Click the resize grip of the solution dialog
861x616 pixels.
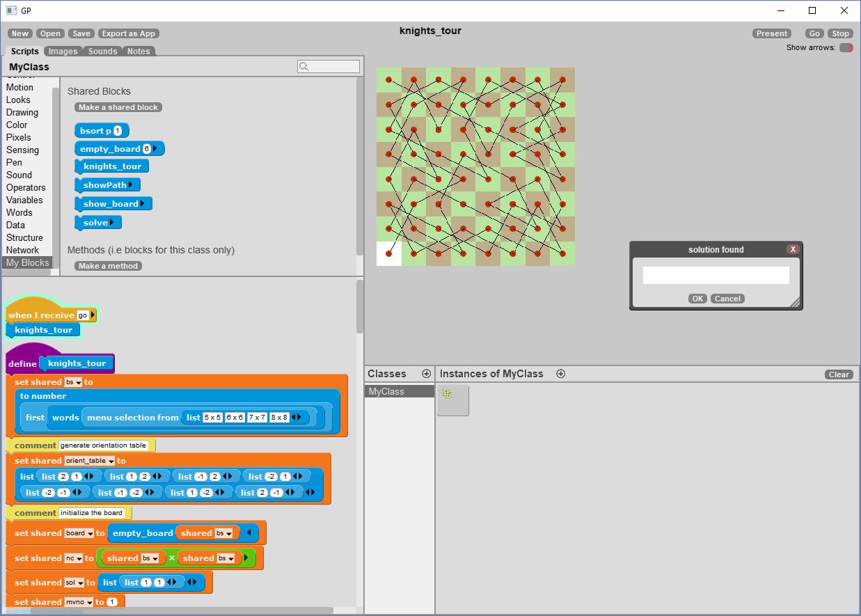pos(796,303)
